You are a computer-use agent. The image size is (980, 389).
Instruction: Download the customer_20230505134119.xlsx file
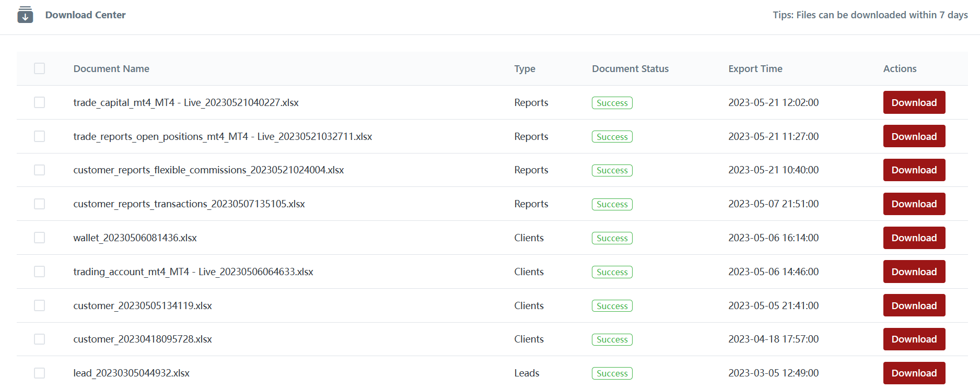914,305
